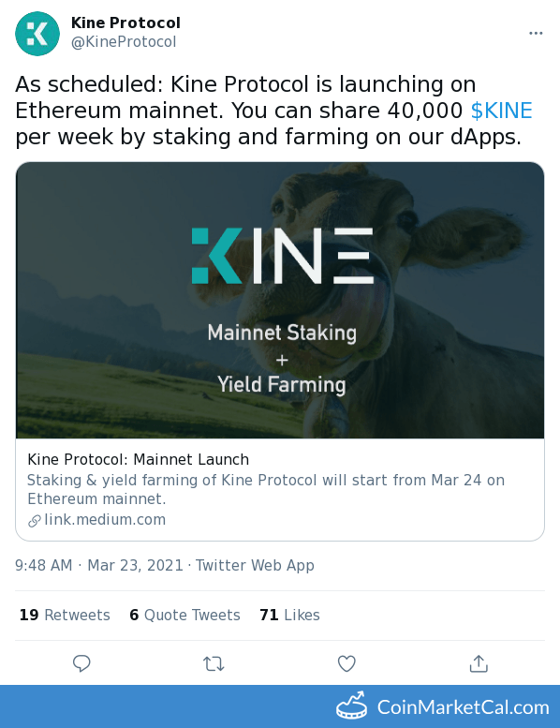560x728 pixels.
Task: Open the three-dot more options menu
Action: tap(536, 33)
